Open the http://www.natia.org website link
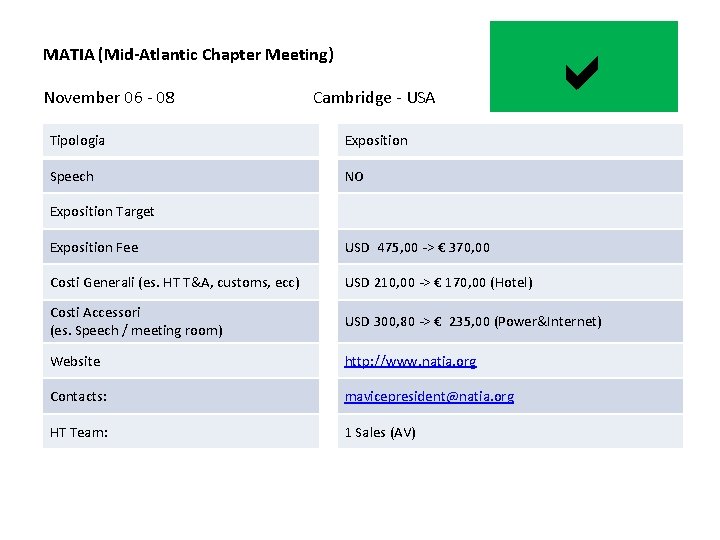Viewport: 720px width, 540px height. (x=411, y=361)
